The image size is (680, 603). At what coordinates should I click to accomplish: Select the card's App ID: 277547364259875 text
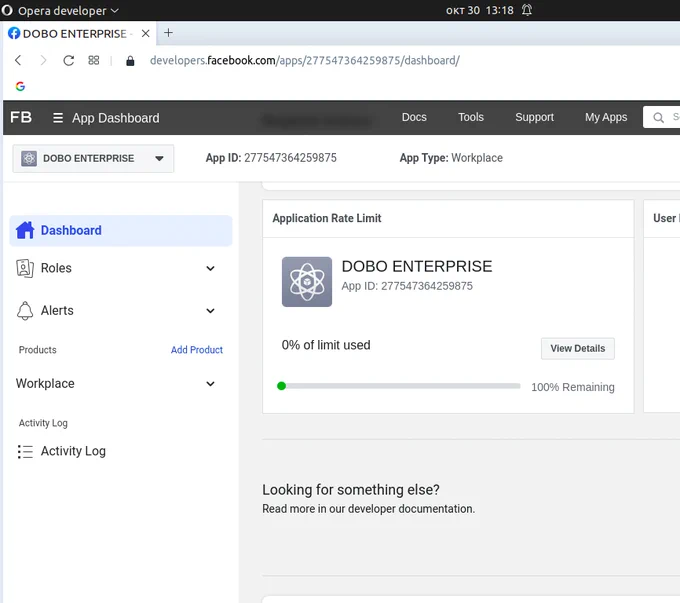click(407, 286)
